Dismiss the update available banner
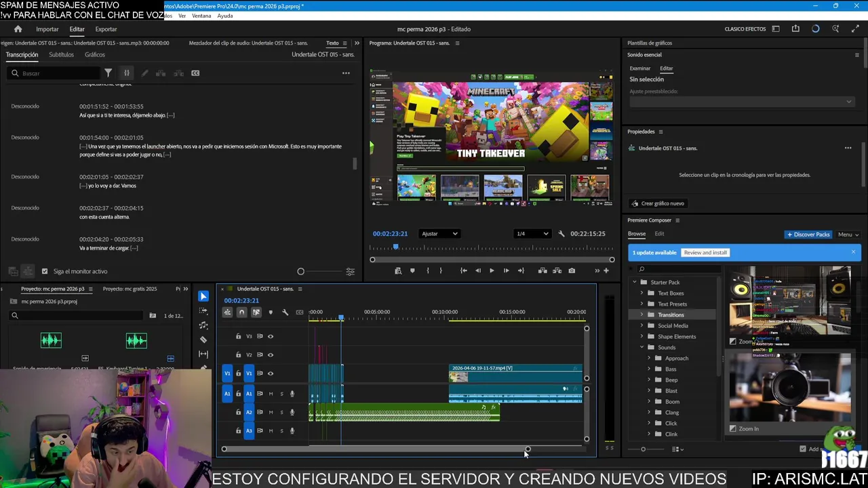 click(853, 252)
